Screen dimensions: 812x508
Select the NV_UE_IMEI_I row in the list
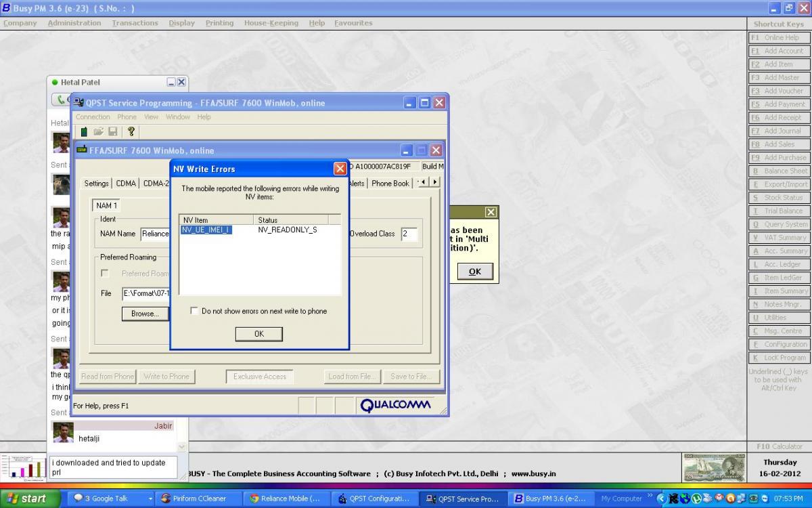206,230
